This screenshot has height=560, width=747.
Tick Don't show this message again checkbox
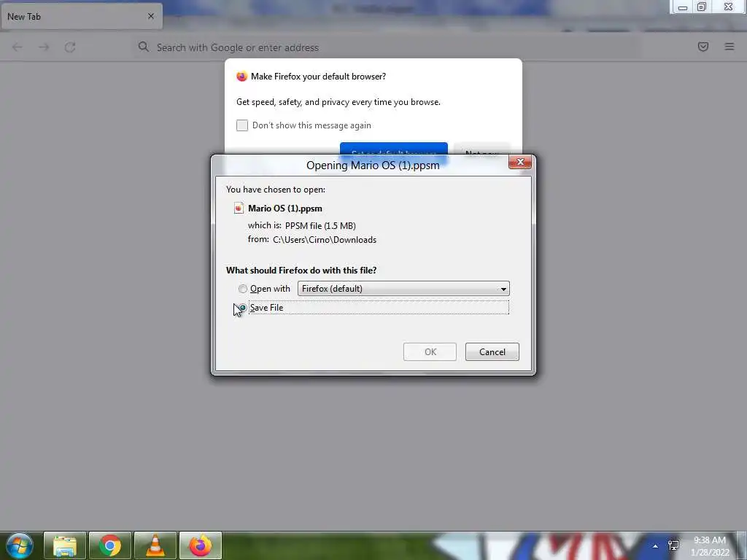coord(242,125)
